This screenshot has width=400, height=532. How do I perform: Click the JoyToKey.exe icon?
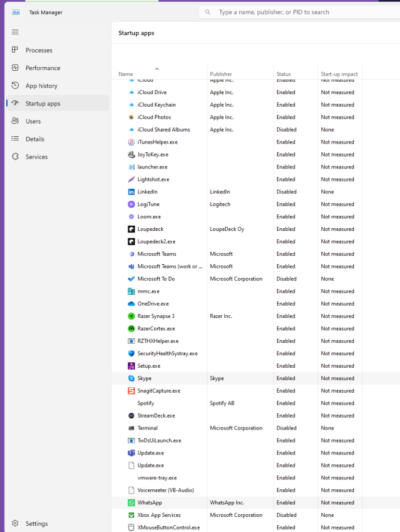tap(131, 154)
